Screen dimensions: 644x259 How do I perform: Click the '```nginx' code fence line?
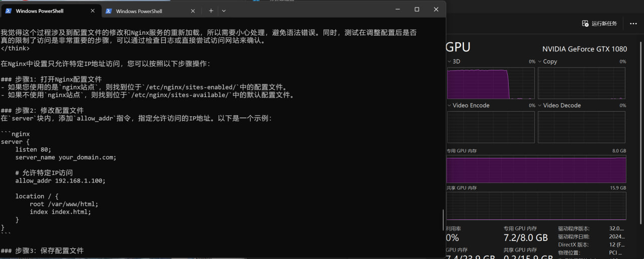coord(15,134)
